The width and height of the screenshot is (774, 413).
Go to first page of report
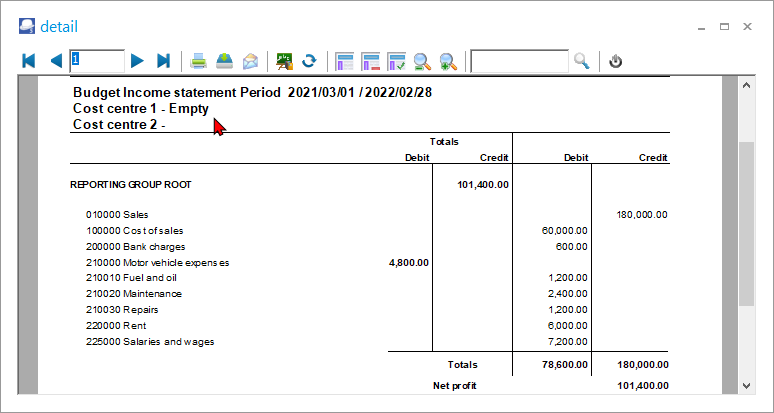pos(29,61)
